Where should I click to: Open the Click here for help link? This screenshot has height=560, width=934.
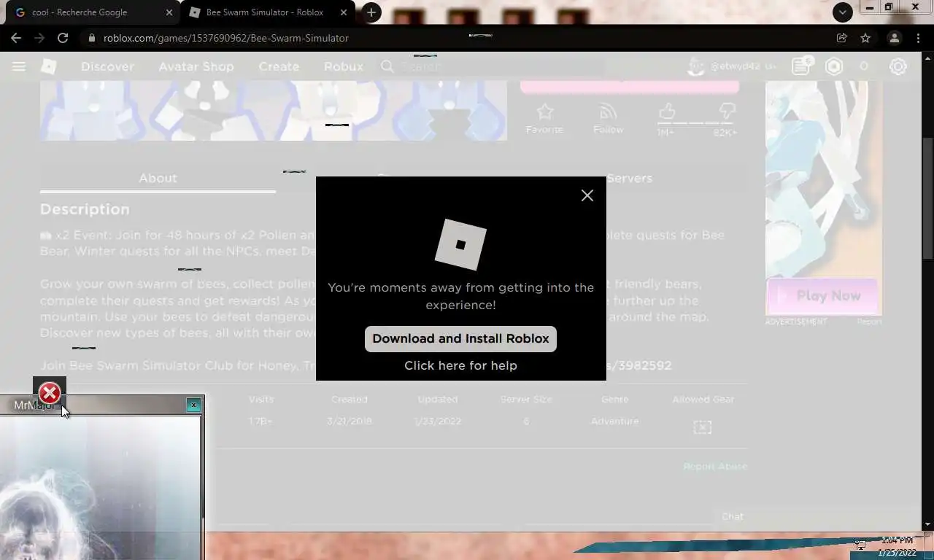click(x=460, y=365)
